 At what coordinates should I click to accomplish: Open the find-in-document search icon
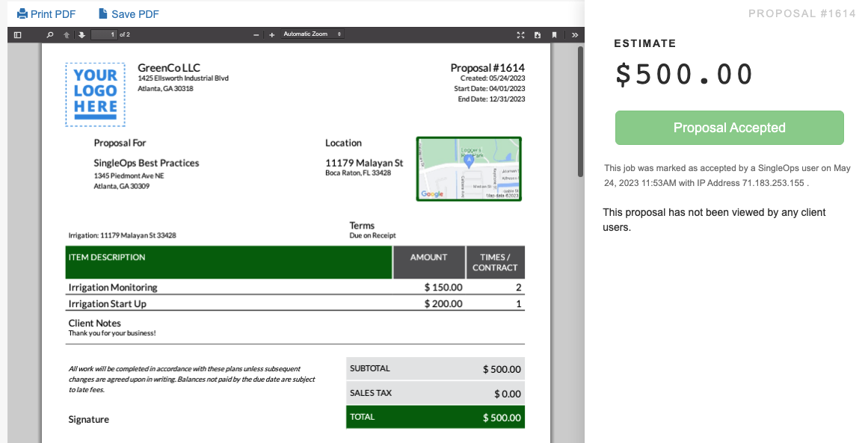[x=50, y=34]
